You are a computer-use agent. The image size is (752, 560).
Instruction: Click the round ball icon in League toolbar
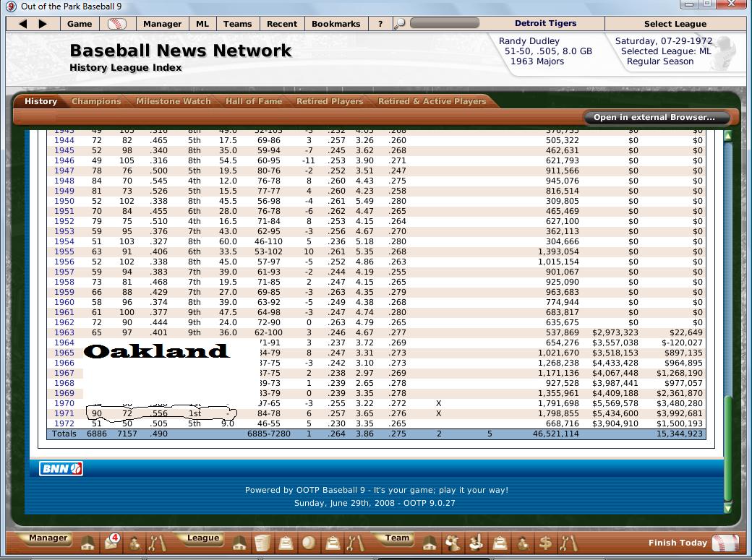point(309,543)
